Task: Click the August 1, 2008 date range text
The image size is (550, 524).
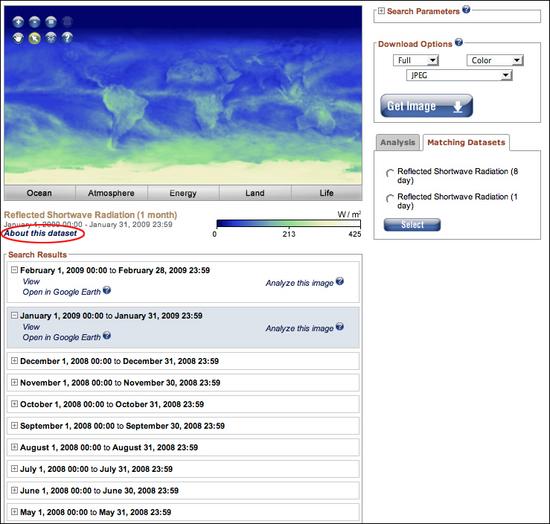Action: point(109,447)
